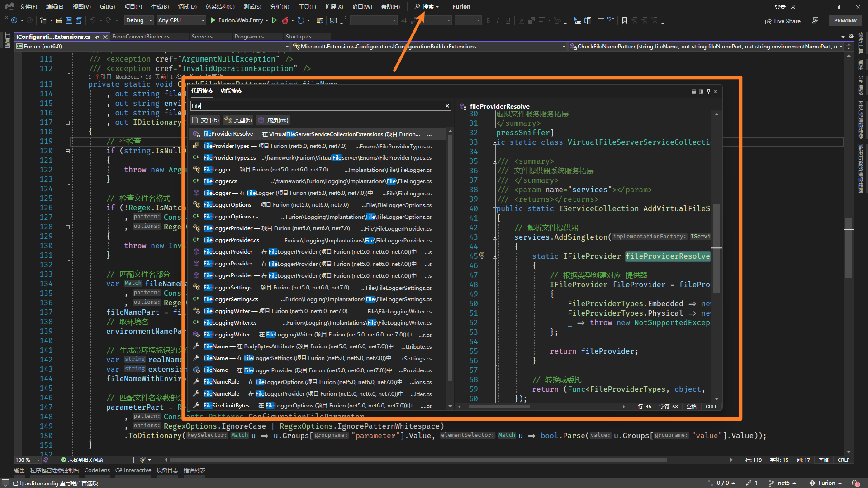Switch to 功能搜索 feature search tab
This screenshot has height=488, width=868.
231,91
